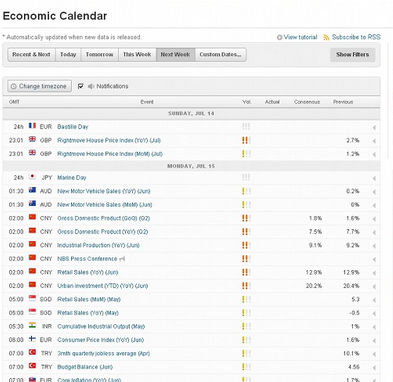Open Rightmove House Price Index (YoY) event

point(109,140)
